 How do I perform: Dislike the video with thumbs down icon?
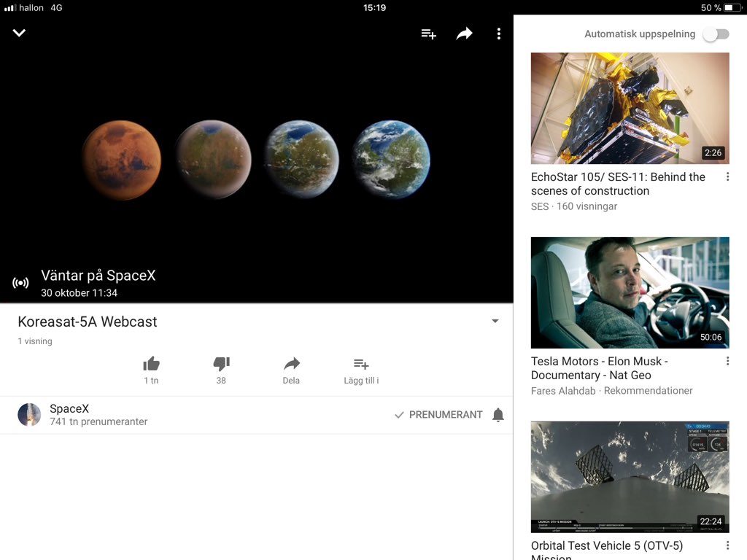(x=221, y=364)
